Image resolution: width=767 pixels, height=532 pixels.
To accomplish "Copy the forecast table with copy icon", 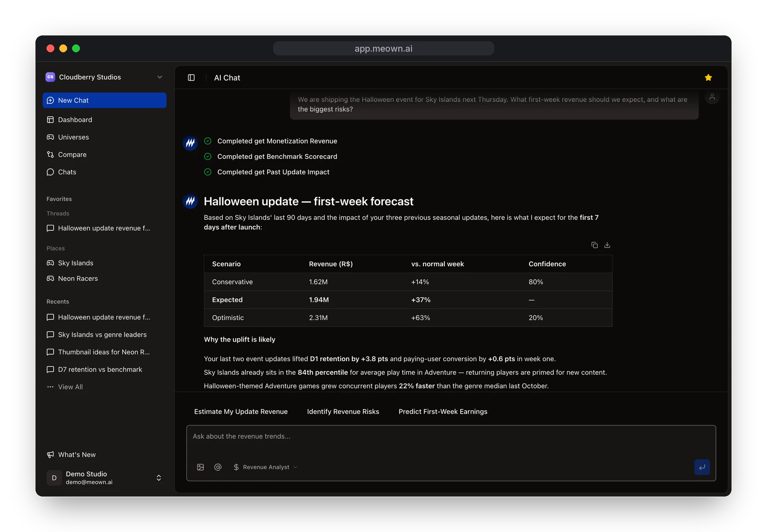I will coord(594,245).
